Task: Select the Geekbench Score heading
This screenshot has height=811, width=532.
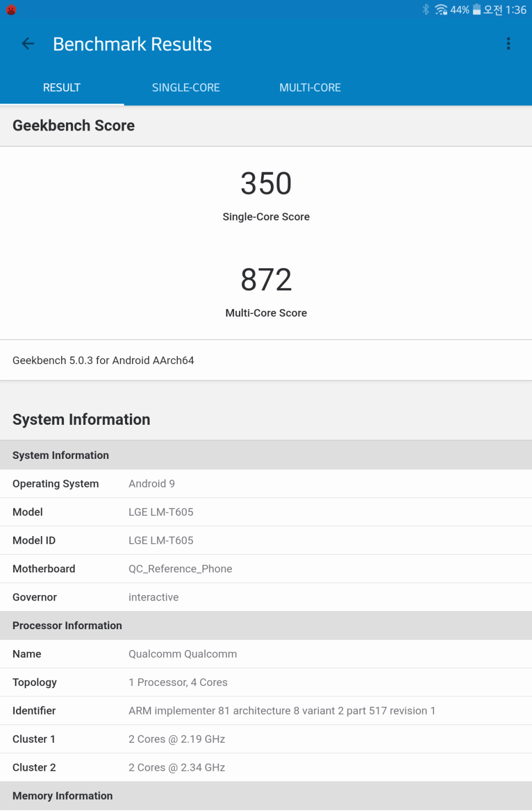Action: 74,126
